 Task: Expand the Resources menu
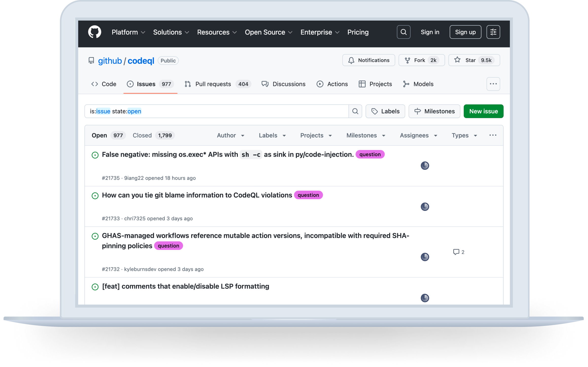click(217, 32)
